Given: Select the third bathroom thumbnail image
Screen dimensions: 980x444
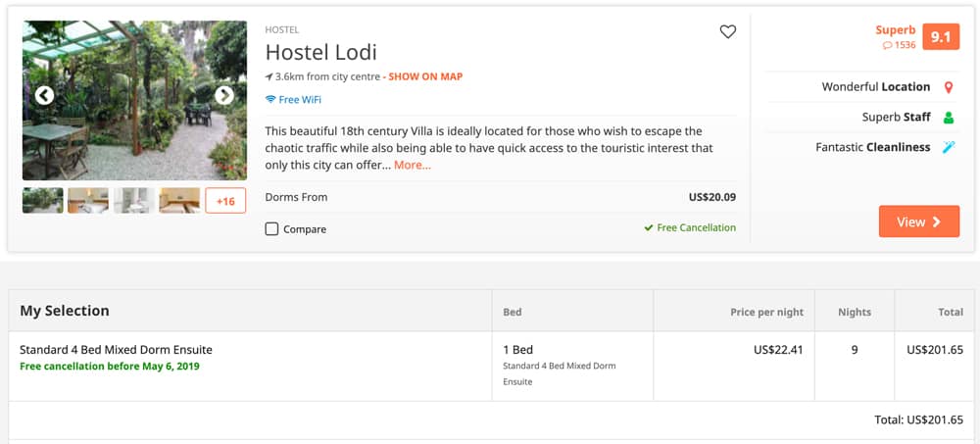Looking at the screenshot, I should tap(133, 201).
